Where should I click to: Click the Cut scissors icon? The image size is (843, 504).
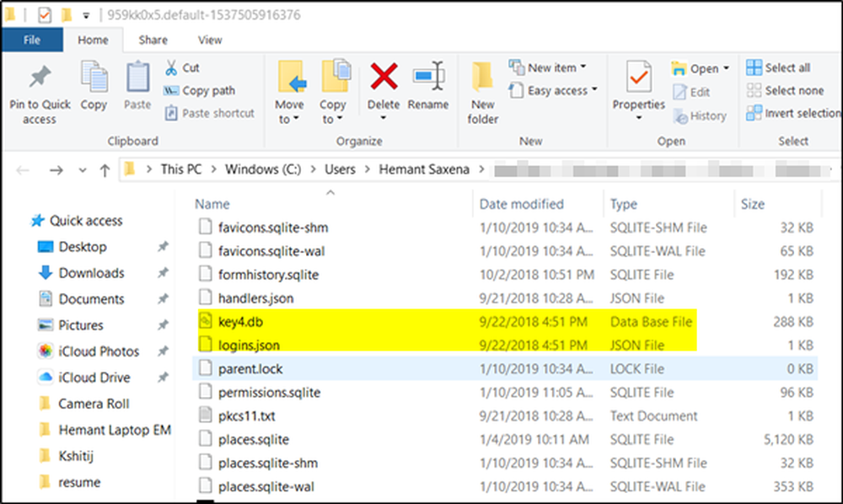[171, 67]
